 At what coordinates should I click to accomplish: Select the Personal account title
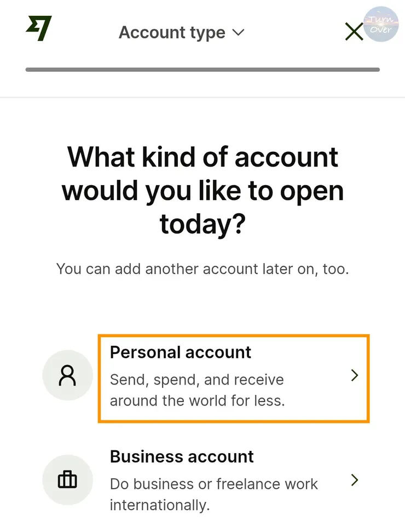coord(181,352)
